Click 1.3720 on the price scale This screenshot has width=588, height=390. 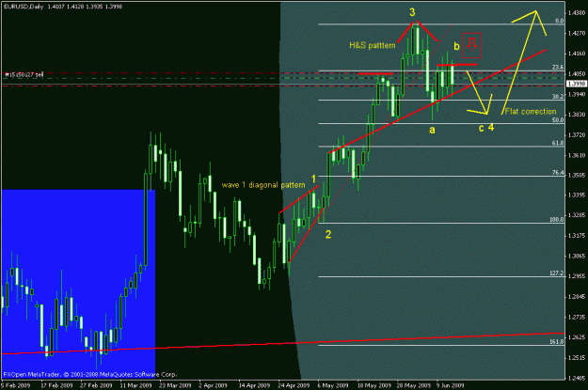click(x=577, y=135)
